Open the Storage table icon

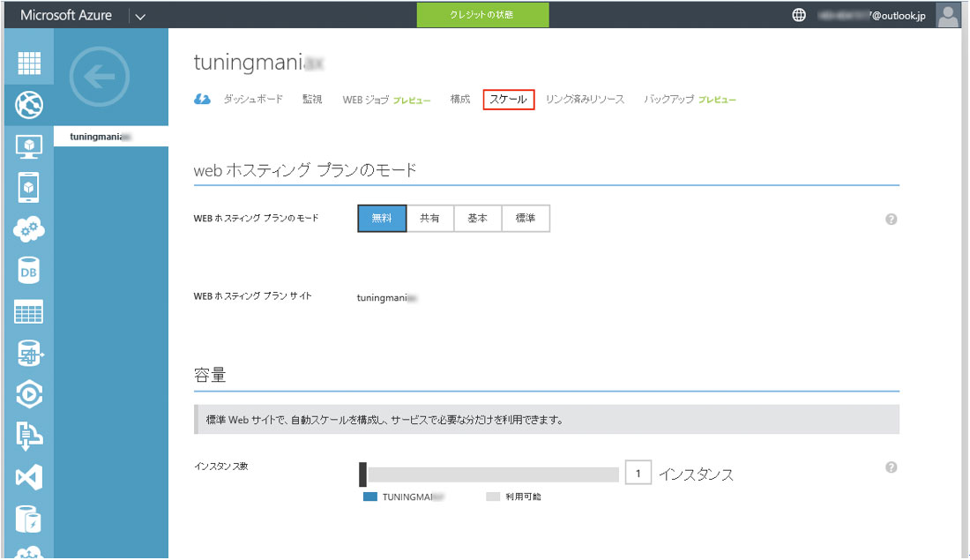coord(29,312)
